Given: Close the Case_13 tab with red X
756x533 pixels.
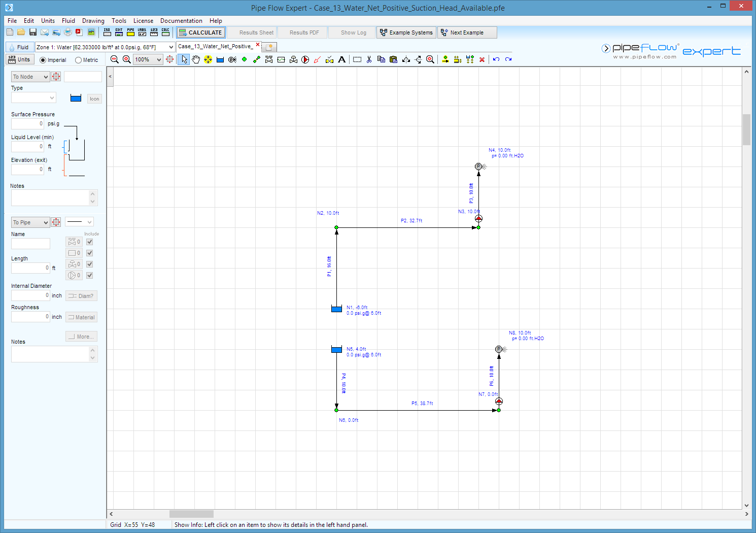Looking at the screenshot, I should pos(258,45).
